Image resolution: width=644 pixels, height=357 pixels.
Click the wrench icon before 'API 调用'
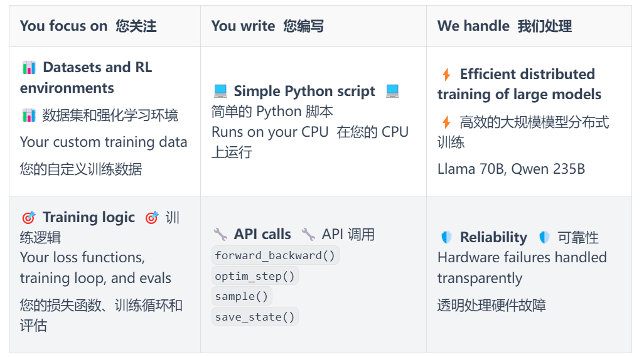[x=308, y=235]
